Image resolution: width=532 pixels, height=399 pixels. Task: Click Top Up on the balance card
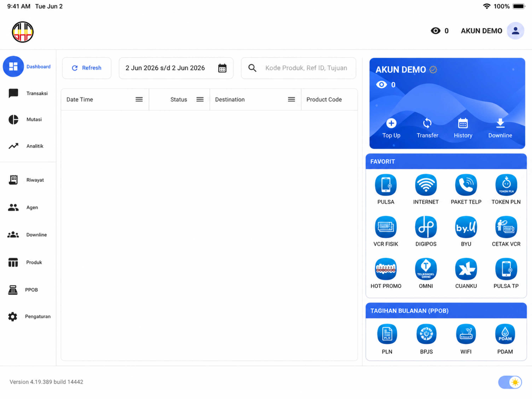(391, 128)
